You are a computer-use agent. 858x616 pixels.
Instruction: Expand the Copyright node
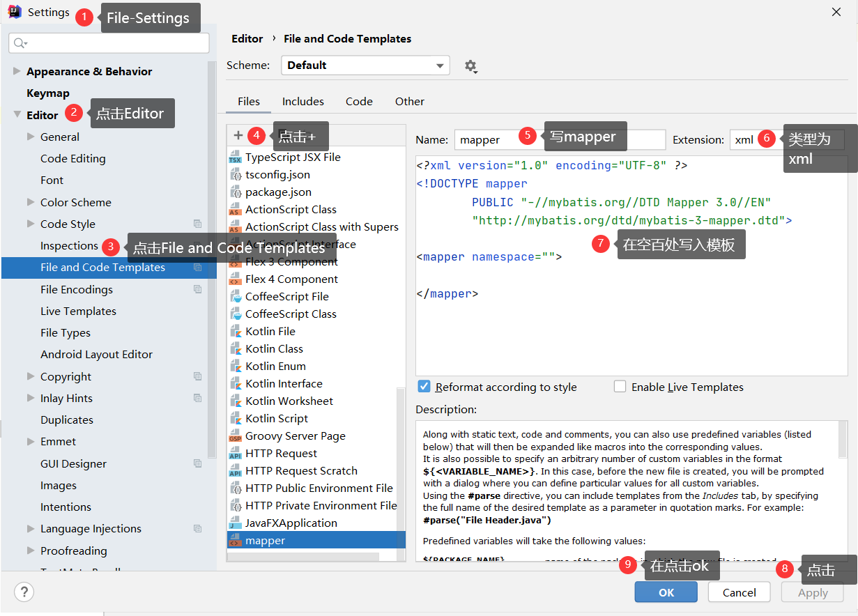(x=31, y=376)
